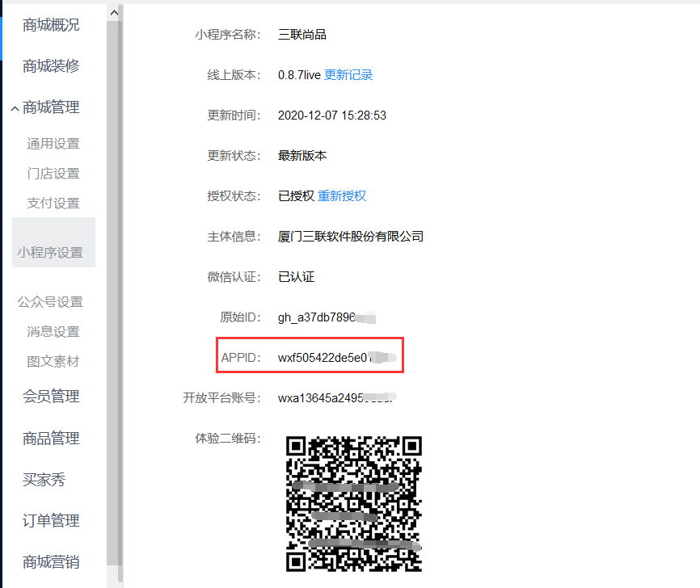Click the 体验二维码 QR code image

pos(353,504)
